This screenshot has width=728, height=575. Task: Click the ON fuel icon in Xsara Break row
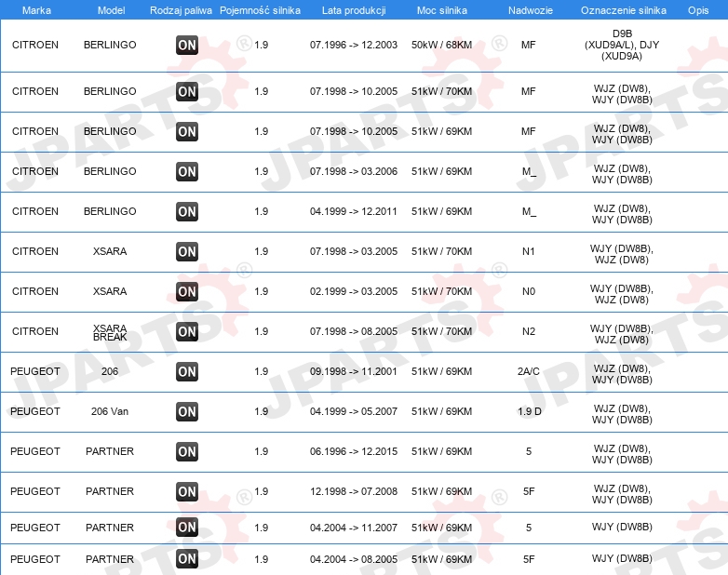pyautogui.click(x=187, y=331)
